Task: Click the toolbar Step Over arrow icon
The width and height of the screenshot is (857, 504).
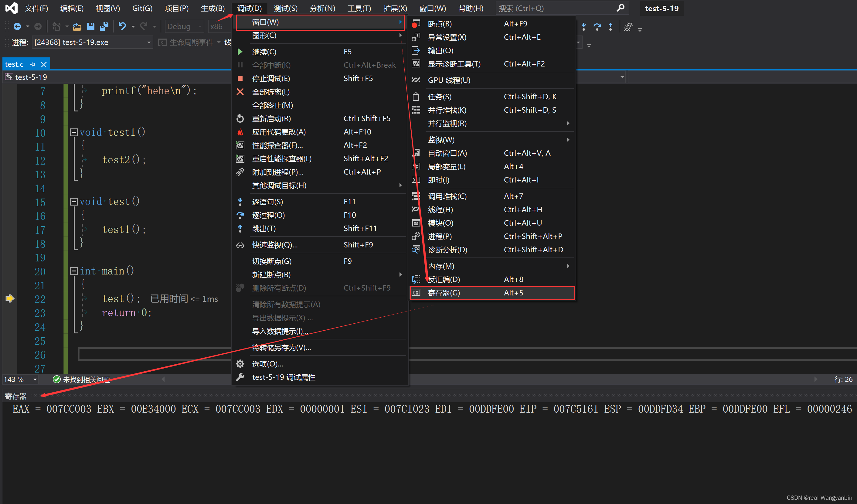Action: click(597, 26)
